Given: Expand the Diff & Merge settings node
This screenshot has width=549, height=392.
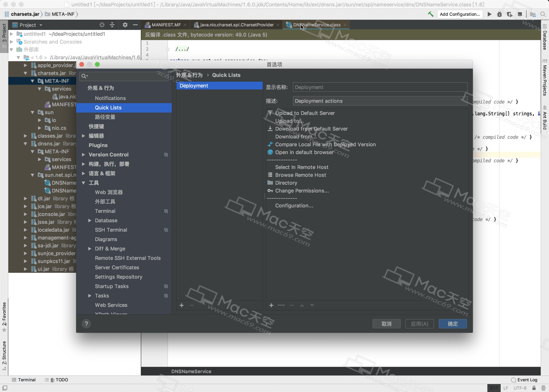Looking at the screenshot, I should click(90, 249).
